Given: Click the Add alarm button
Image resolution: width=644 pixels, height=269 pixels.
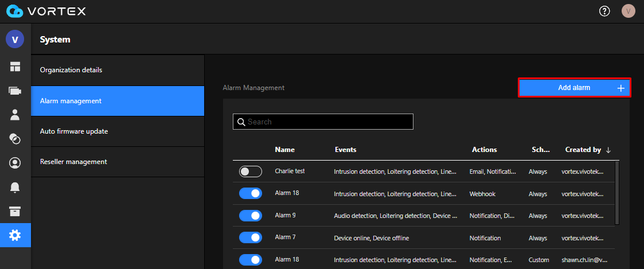Looking at the screenshot, I should click(x=574, y=88).
